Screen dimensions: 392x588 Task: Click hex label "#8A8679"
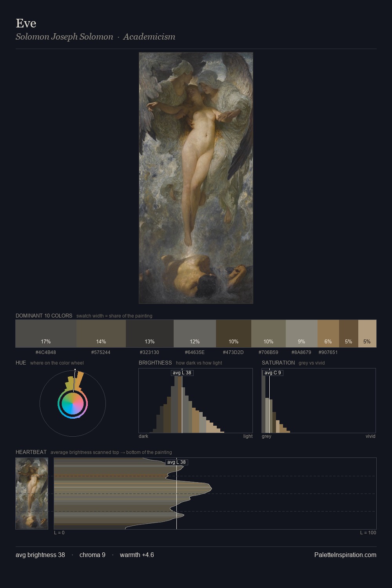tap(301, 352)
